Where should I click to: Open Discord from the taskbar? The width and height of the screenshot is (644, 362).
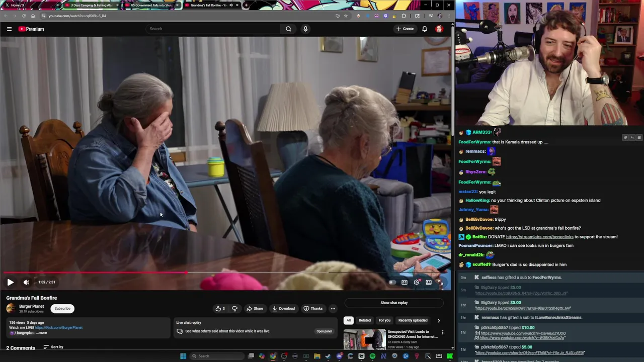(x=339, y=356)
